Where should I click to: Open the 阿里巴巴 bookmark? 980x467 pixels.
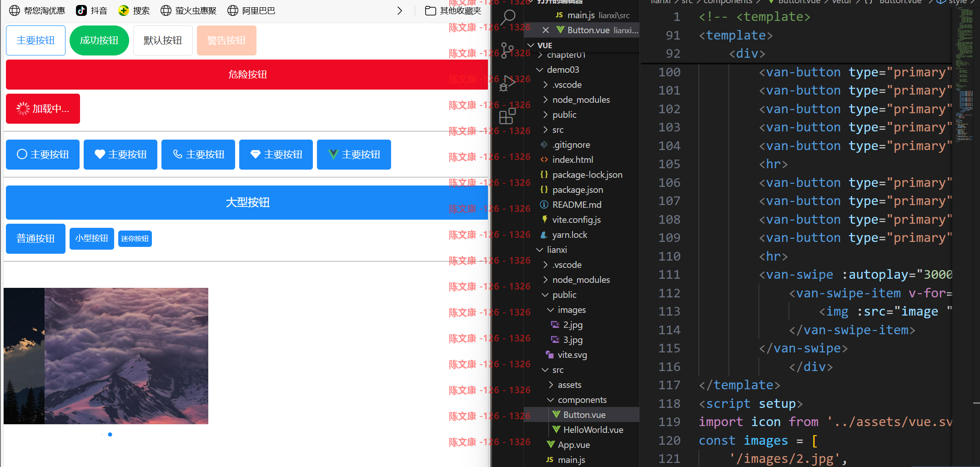click(251, 10)
